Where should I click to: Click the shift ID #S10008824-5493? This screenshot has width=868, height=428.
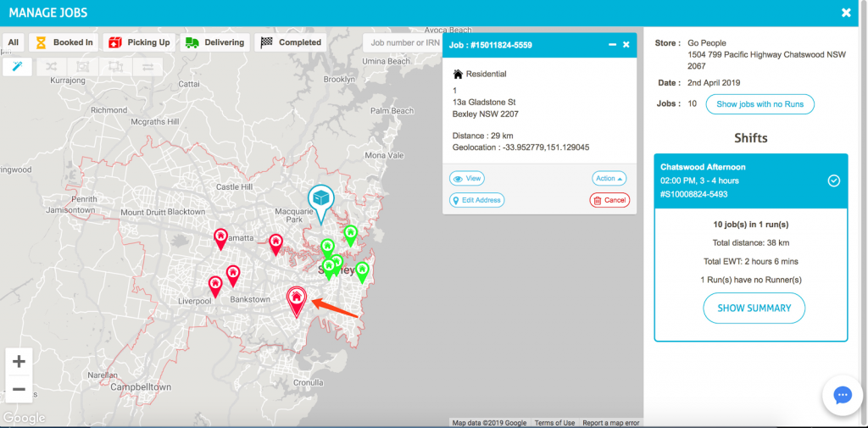(694, 194)
